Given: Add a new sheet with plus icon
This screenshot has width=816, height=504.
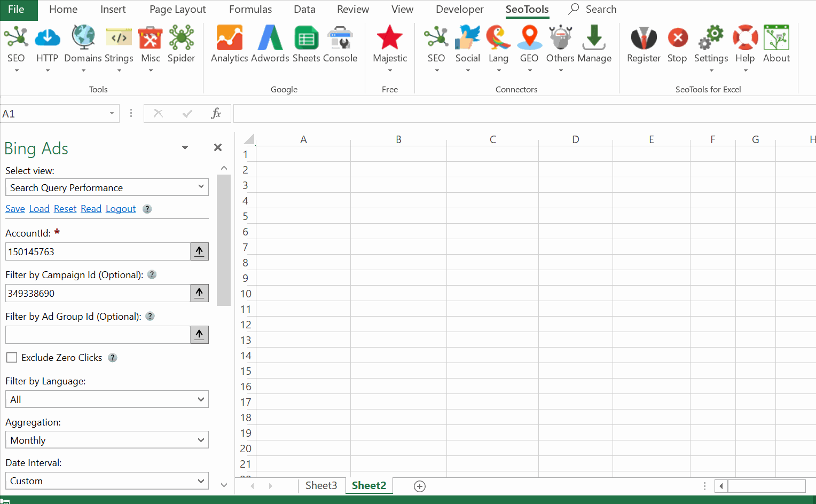Looking at the screenshot, I should pyautogui.click(x=420, y=486).
